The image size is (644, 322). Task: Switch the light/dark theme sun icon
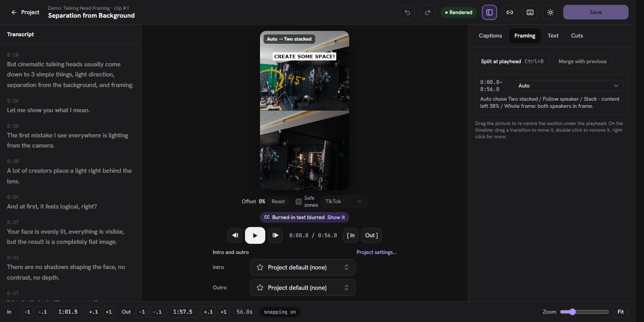tap(550, 12)
